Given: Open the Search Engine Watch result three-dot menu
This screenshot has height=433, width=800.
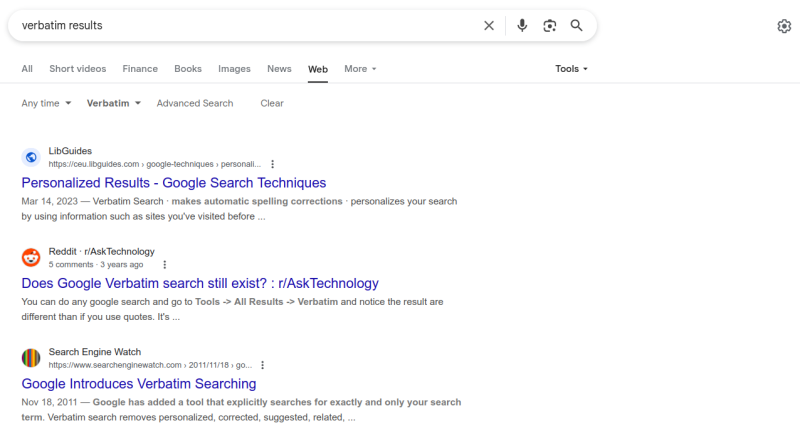Looking at the screenshot, I should 262,365.
